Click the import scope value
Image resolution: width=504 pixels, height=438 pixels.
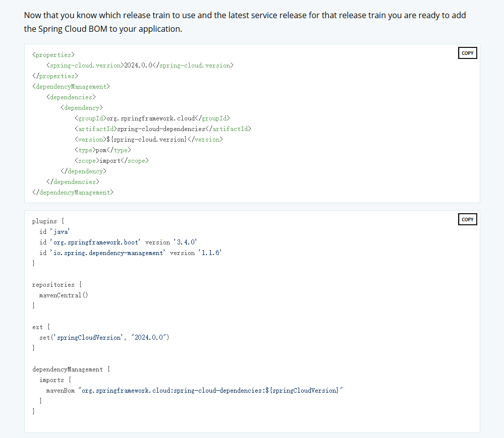point(108,160)
